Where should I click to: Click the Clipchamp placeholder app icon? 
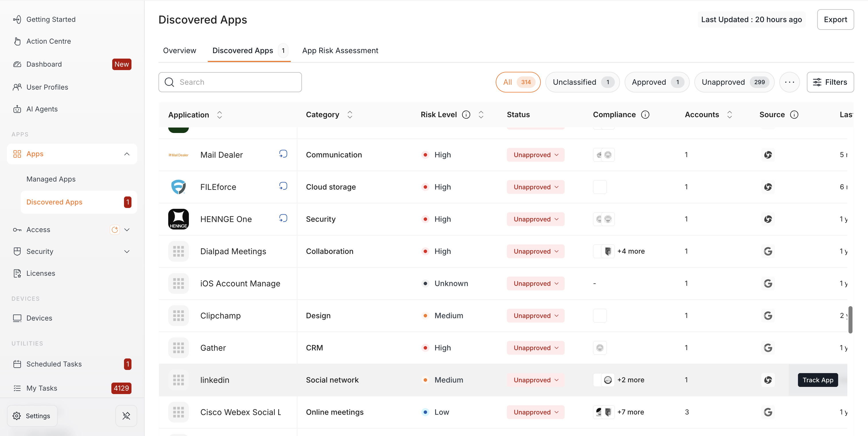tap(179, 316)
